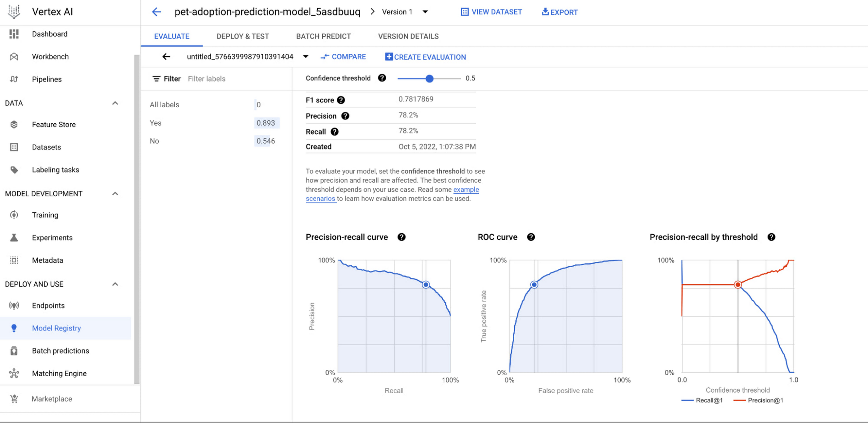Click the Created date Oct 5, 2022
The image size is (868, 423).
(437, 147)
